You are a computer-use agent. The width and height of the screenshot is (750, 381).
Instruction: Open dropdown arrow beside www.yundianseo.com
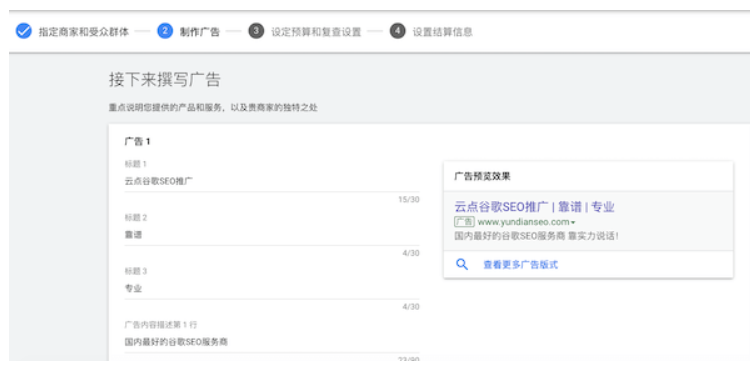[x=573, y=222]
